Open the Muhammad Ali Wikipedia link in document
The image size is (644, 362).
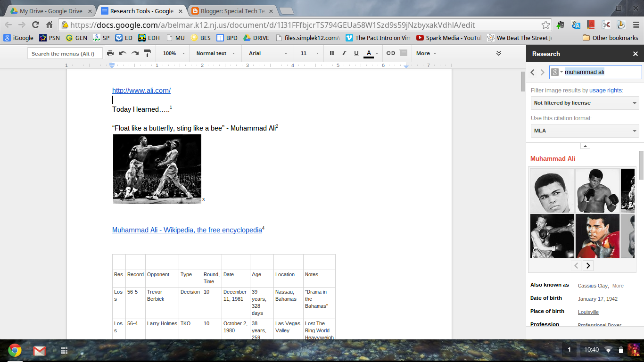pos(187,230)
